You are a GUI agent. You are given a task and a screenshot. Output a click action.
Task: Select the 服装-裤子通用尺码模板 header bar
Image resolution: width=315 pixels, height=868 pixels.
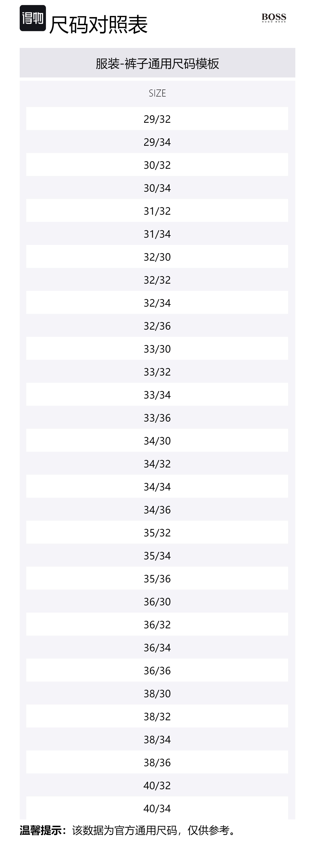pyautogui.click(x=157, y=63)
